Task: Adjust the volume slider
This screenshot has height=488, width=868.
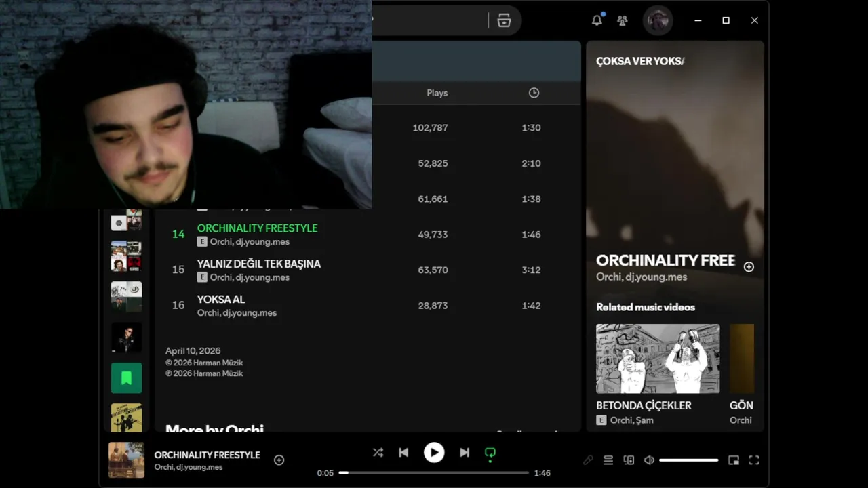Action: [x=689, y=460]
